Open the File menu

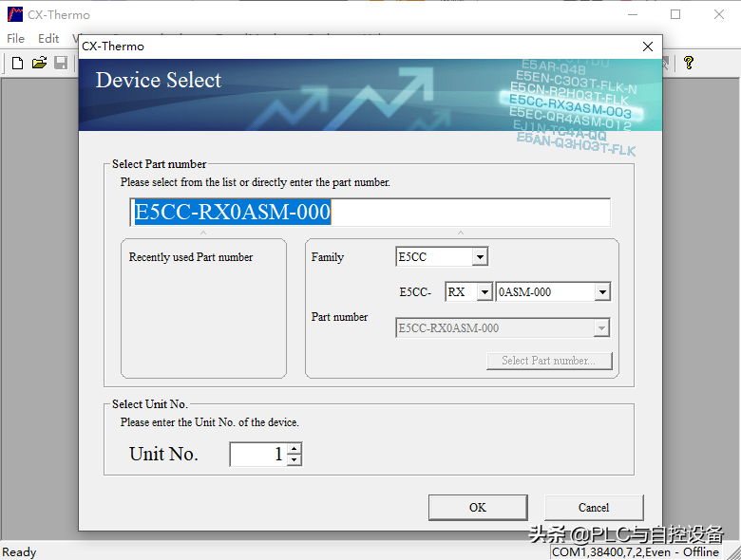[x=15, y=39]
